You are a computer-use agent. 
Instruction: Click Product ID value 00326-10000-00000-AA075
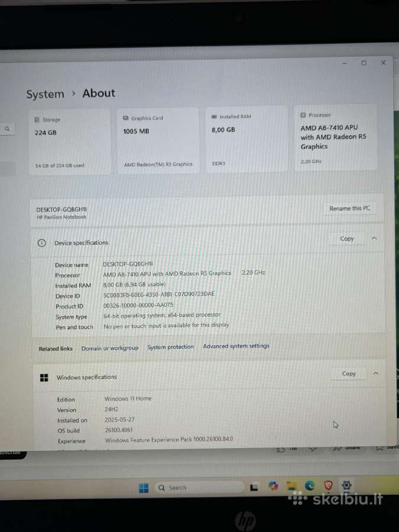pos(138,305)
